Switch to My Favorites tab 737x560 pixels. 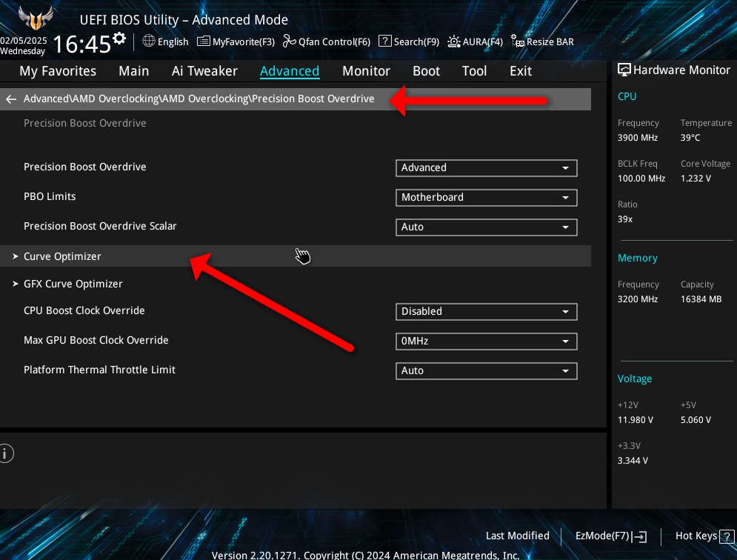pyautogui.click(x=58, y=71)
